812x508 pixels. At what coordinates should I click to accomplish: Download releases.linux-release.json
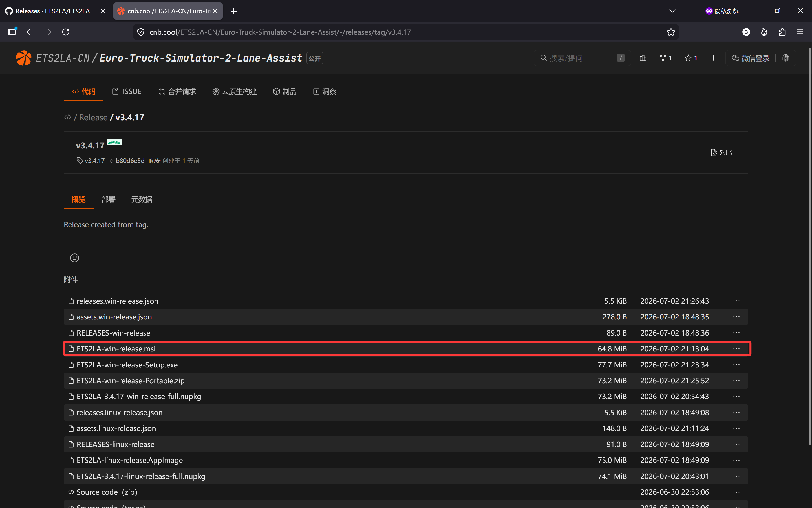coord(120,413)
